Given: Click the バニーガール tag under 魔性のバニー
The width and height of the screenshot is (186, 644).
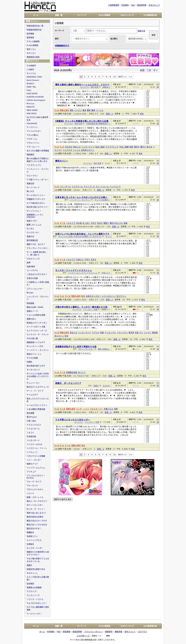Looking at the screenshot, I should click(x=65, y=186).
